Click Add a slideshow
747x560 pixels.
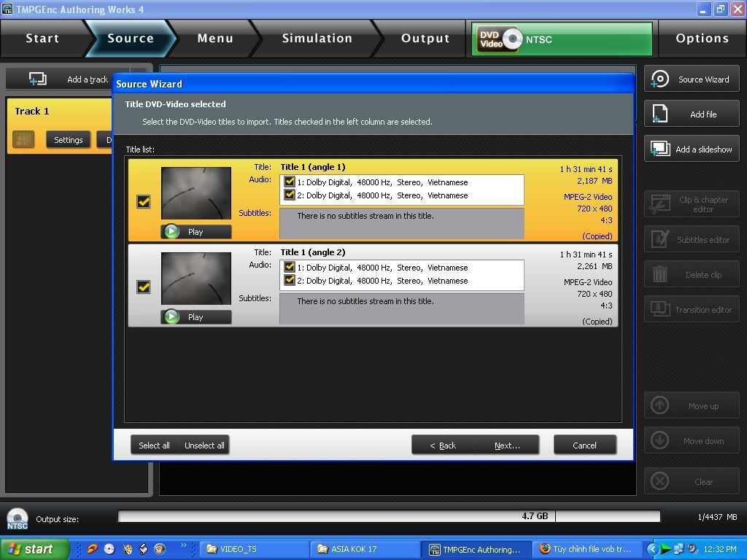(x=692, y=149)
